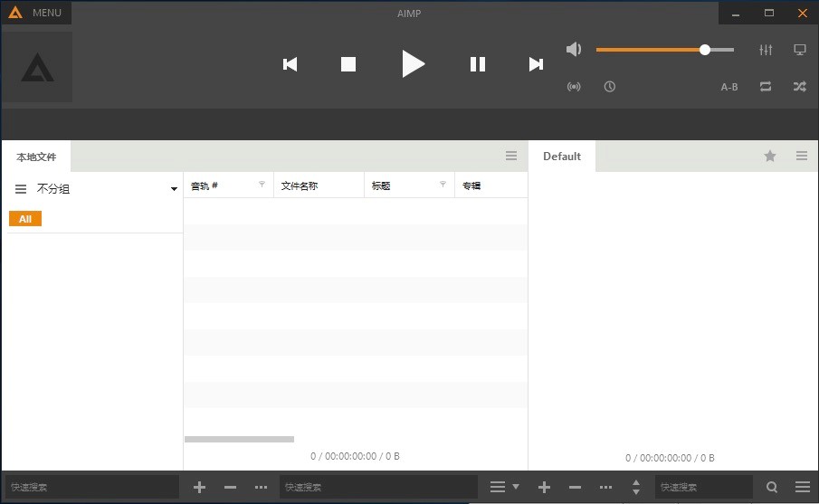
Task: Open filter dropdown on 音轨 # column
Action: pos(262,185)
